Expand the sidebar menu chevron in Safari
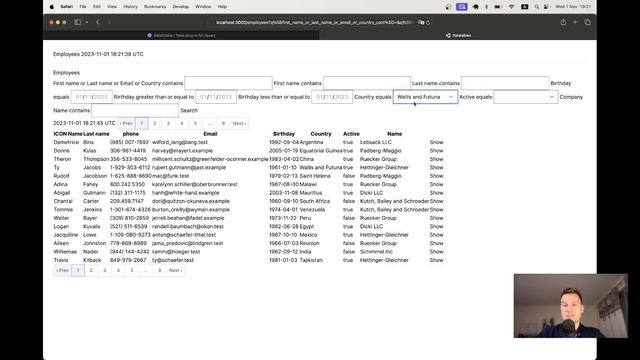 (87, 22)
